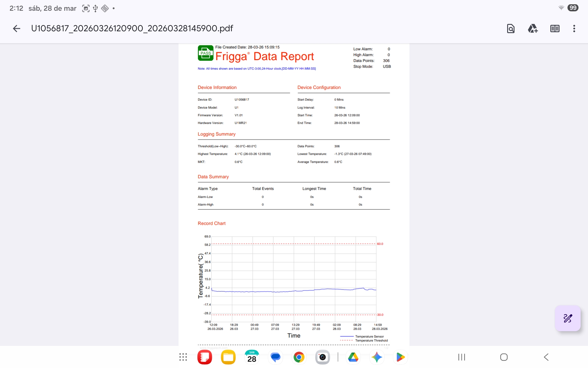The width and height of the screenshot is (588, 368).
Task: Open the three-dot overflow menu
Action: click(574, 29)
